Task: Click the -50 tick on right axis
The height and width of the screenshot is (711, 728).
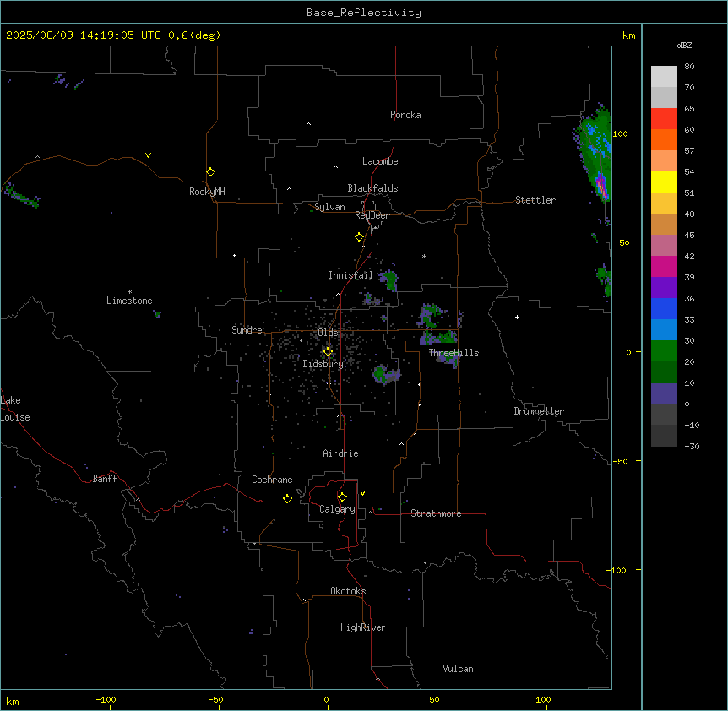Action: tap(620, 461)
